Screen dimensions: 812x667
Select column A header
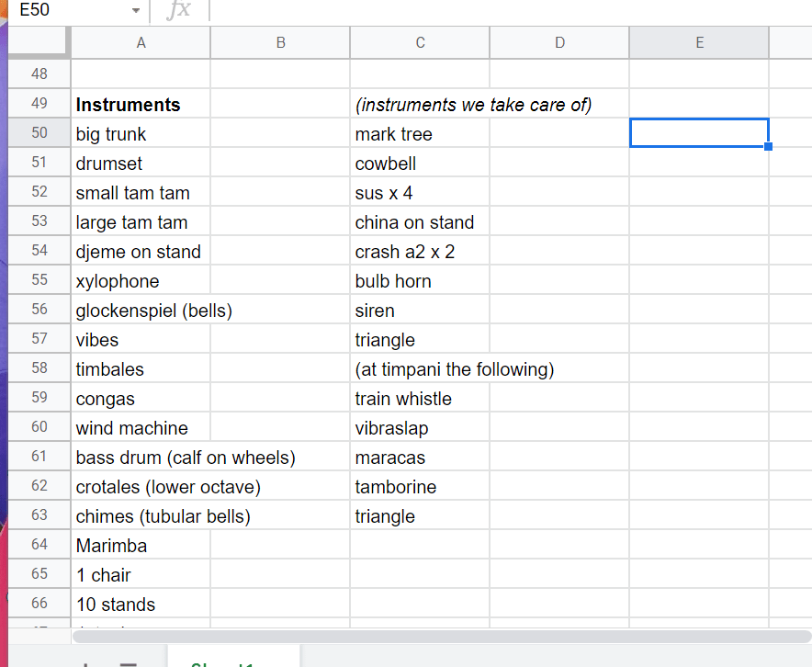point(141,42)
